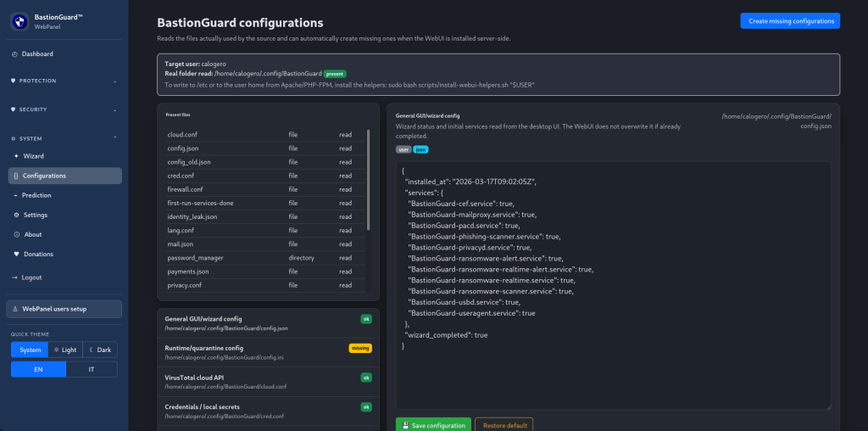Click the BastionGuard shield logo
Viewport: 868px width, 431px height.
click(x=20, y=21)
